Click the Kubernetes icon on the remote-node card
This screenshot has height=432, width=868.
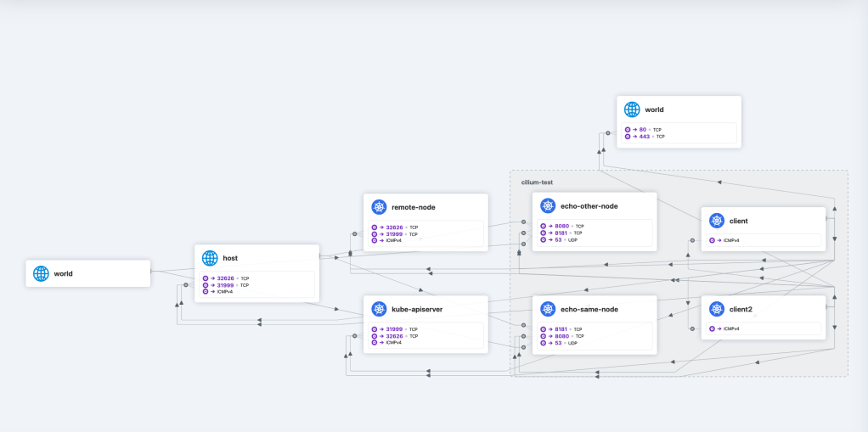[379, 207]
